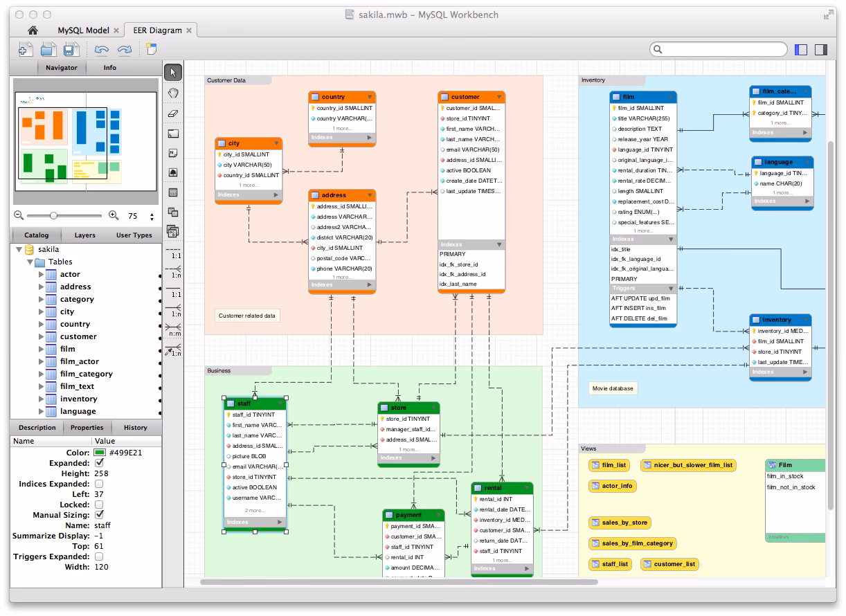Redo the last undone action
Screen dimensions: 846x616
[125, 50]
